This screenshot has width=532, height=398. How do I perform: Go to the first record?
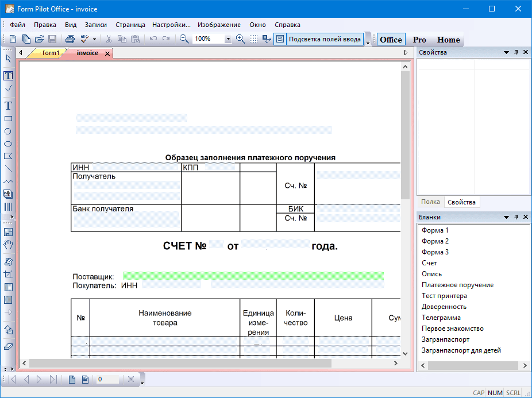tap(12, 380)
